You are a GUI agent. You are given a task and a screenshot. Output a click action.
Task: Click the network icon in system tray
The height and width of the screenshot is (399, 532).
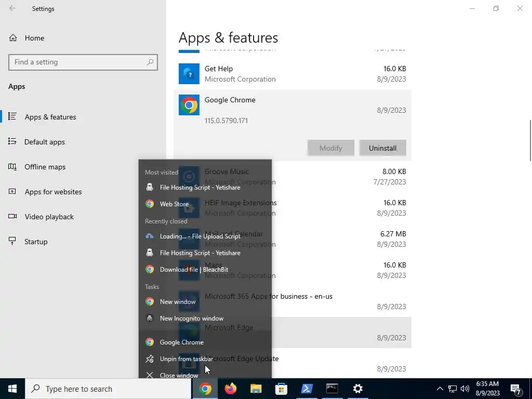[453, 389]
